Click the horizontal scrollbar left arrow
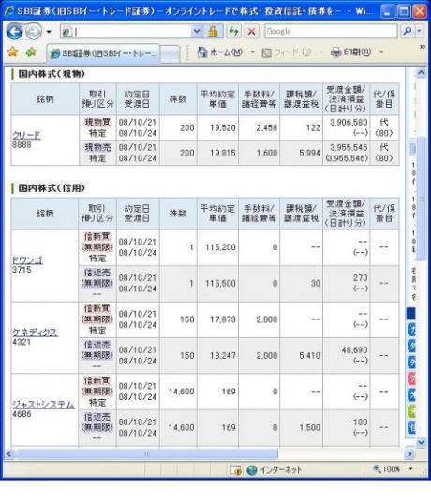 pyautogui.click(x=9, y=453)
